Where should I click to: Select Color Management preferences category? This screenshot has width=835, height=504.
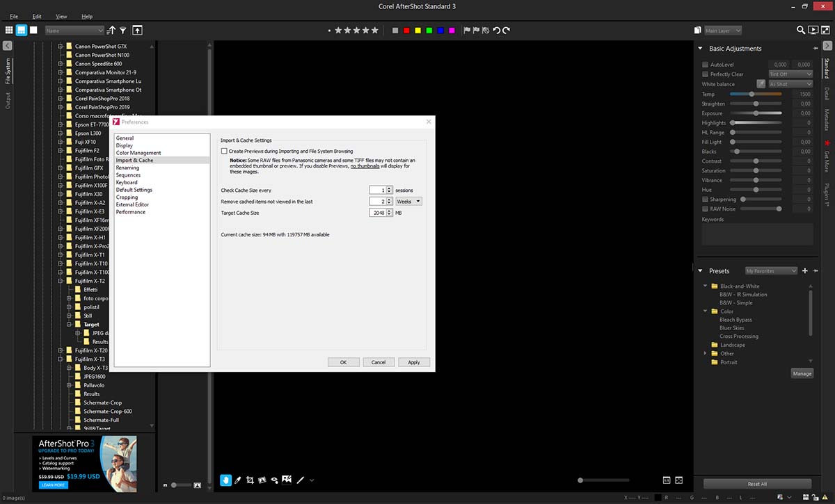pos(138,153)
